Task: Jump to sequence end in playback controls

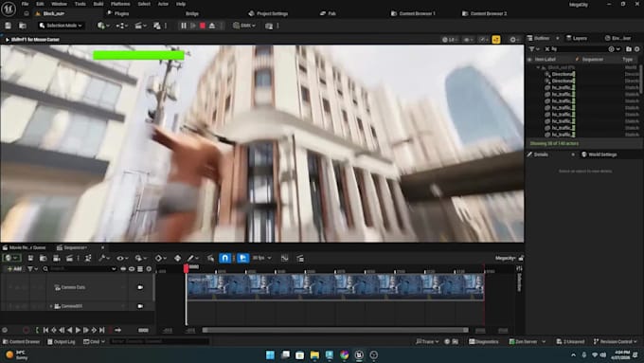Action: click(x=102, y=330)
